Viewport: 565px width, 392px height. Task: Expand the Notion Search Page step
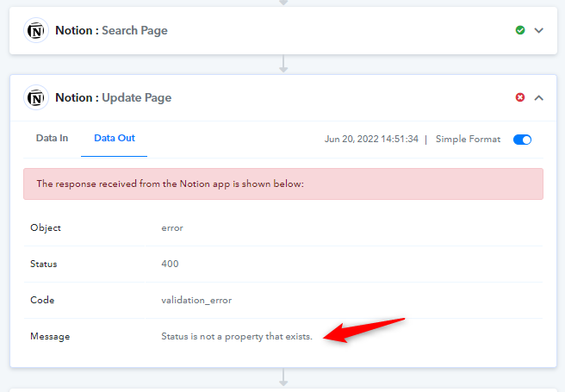tap(538, 31)
